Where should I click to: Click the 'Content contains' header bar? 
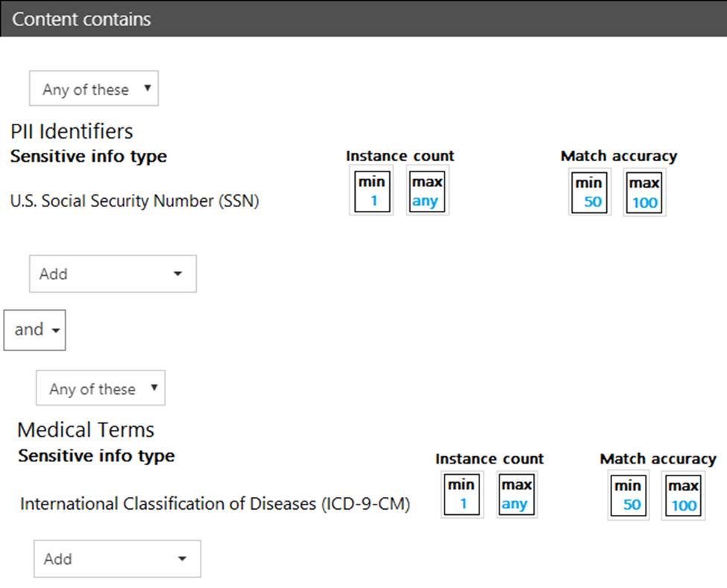pos(363,19)
